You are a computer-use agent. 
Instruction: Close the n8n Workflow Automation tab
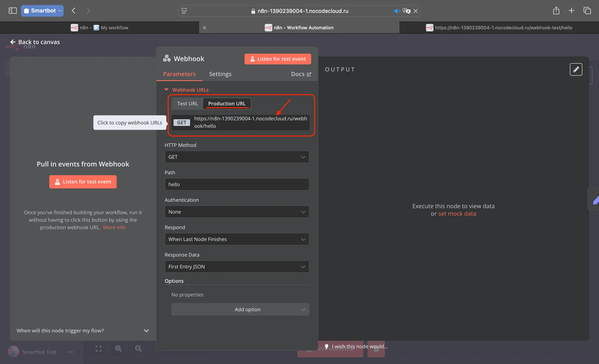(204, 28)
